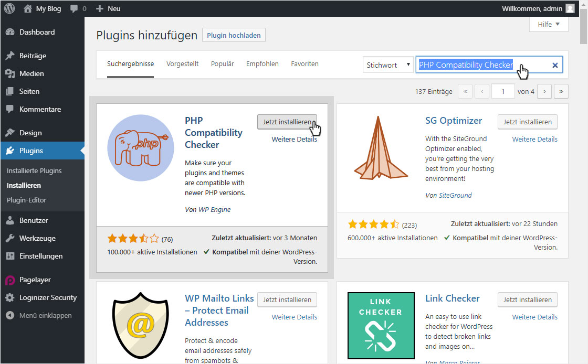Switch to the Vorgestellt tab
The width and height of the screenshot is (588, 364).
(x=183, y=64)
